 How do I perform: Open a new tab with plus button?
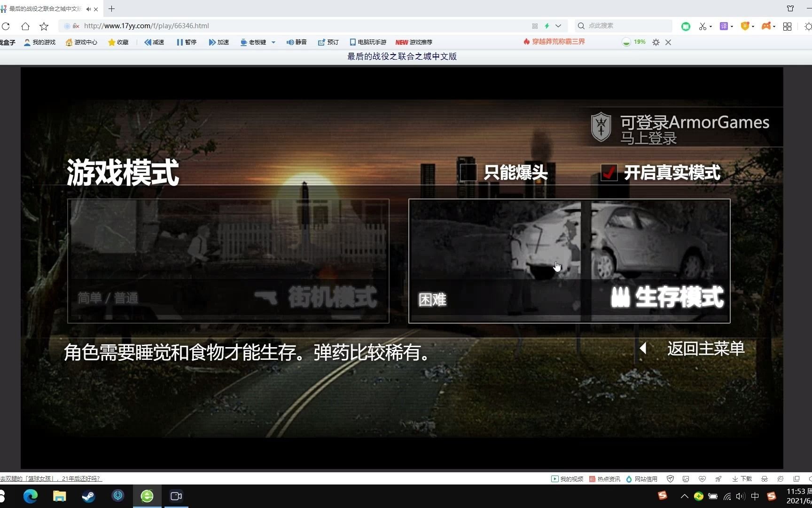tap(111, 9)
